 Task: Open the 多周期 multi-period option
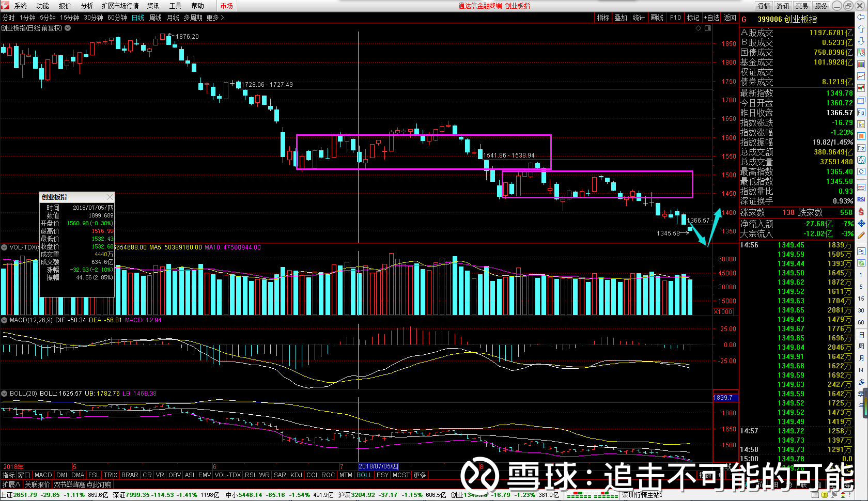tap(193, 18)
